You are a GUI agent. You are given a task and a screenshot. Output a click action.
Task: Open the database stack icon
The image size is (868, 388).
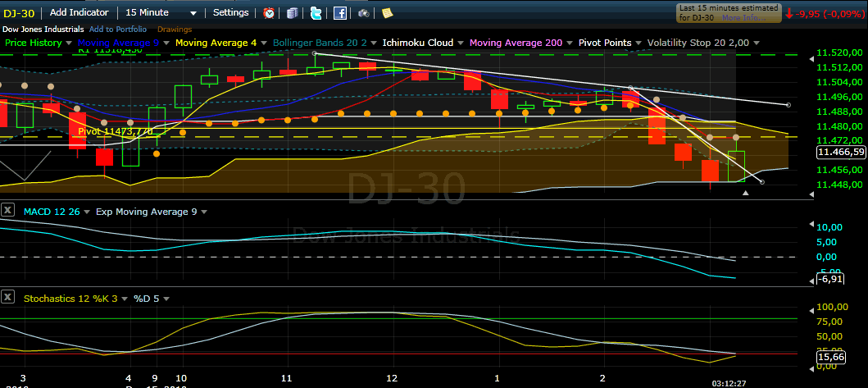(293, 13)
